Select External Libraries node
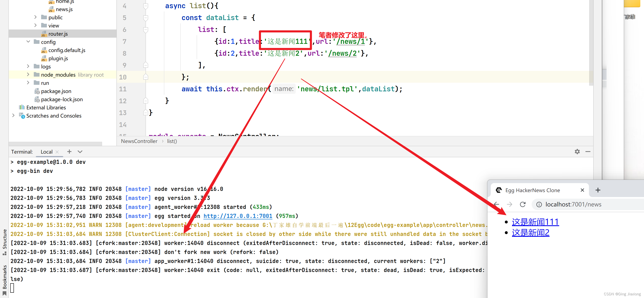Screen dimensions: 644x298 coord(46,108)
